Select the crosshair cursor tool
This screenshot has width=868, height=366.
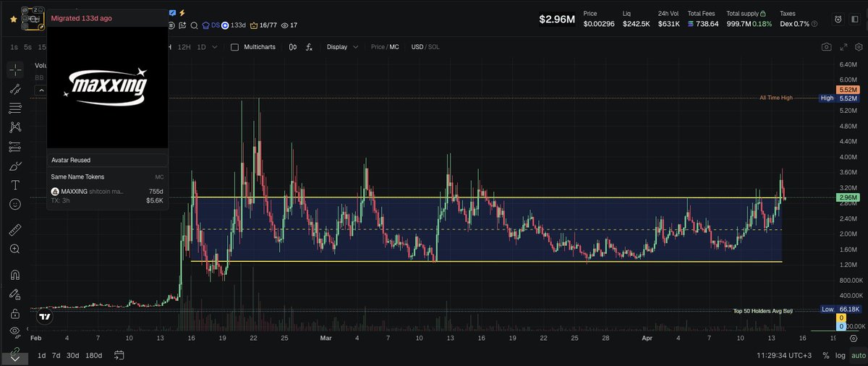point(15,70)
